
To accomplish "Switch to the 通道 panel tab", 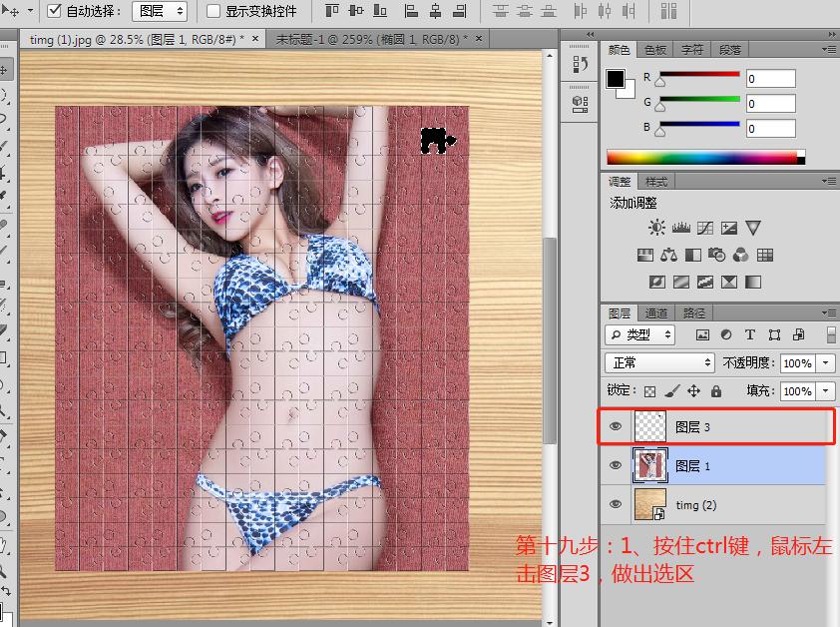I will pos(656,312).
